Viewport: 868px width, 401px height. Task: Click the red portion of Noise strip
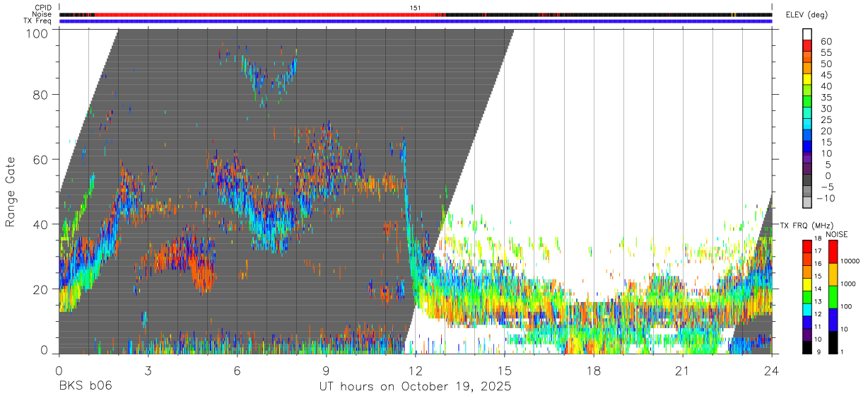coord(265,14)
